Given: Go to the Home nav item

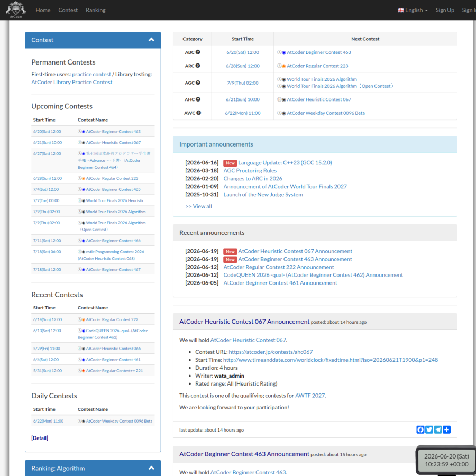Looking at the screenshot, I should (x=43, y=10).
